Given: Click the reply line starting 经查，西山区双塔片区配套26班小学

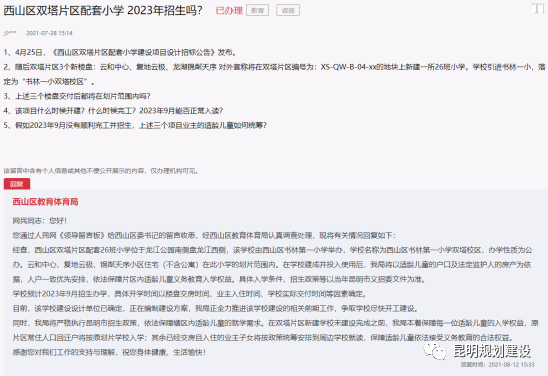Looking at the screenshot, I should tap(273, 265).
